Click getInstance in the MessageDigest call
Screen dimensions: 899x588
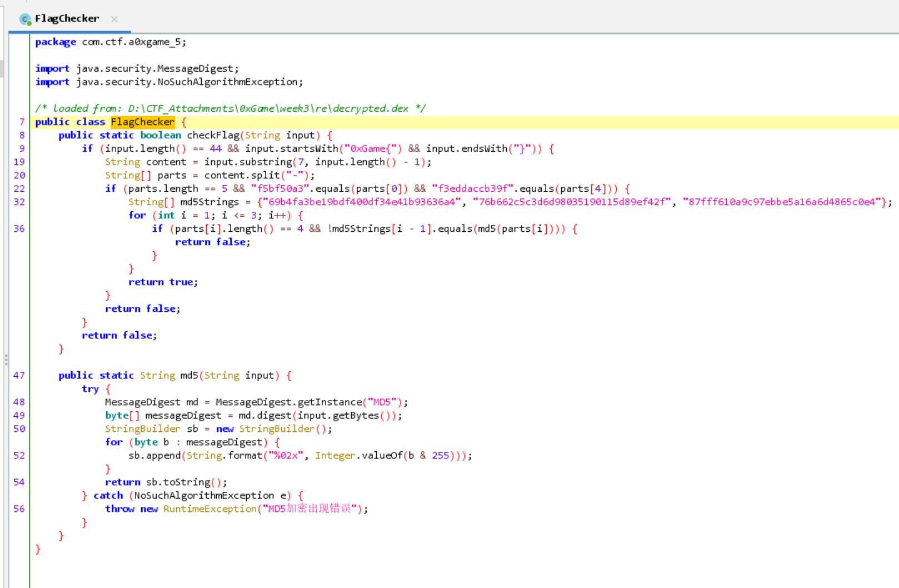coord(329,402)
